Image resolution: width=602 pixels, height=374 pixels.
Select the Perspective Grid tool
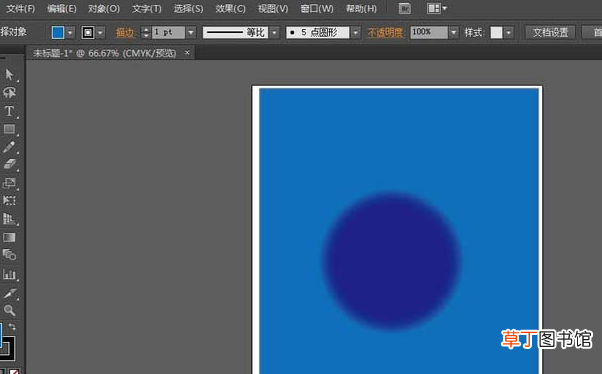[9, 219]
